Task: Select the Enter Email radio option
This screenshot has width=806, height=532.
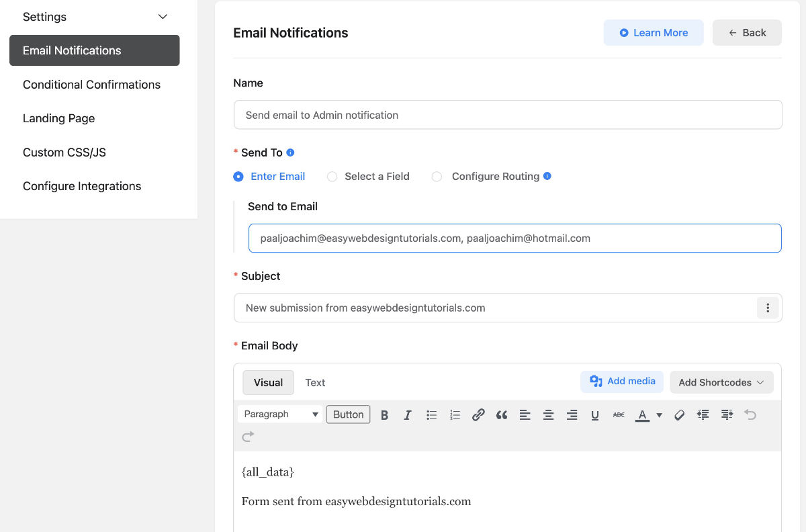Action: [238, 177]
